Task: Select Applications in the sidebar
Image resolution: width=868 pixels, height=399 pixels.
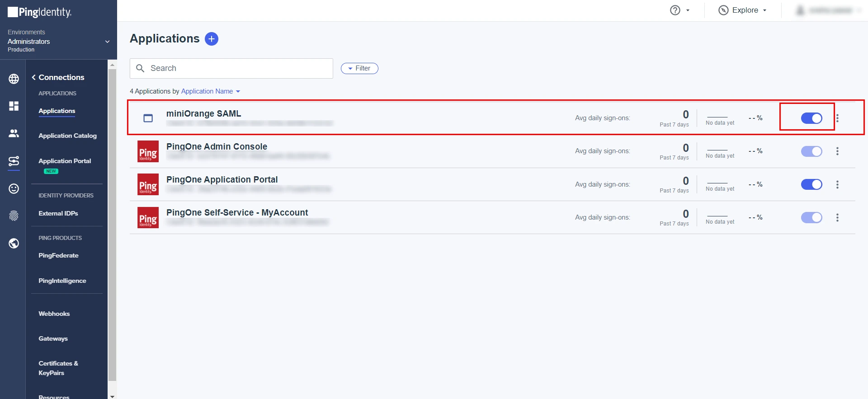Action: pos(57,111)
